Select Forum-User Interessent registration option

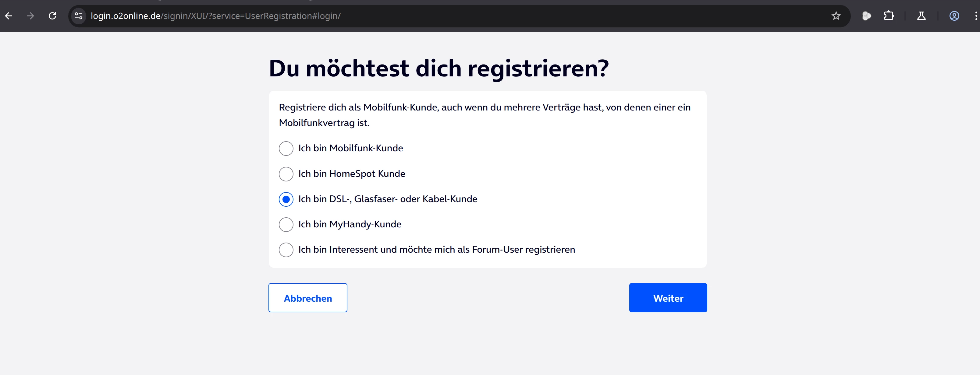(x=286, y=250)
